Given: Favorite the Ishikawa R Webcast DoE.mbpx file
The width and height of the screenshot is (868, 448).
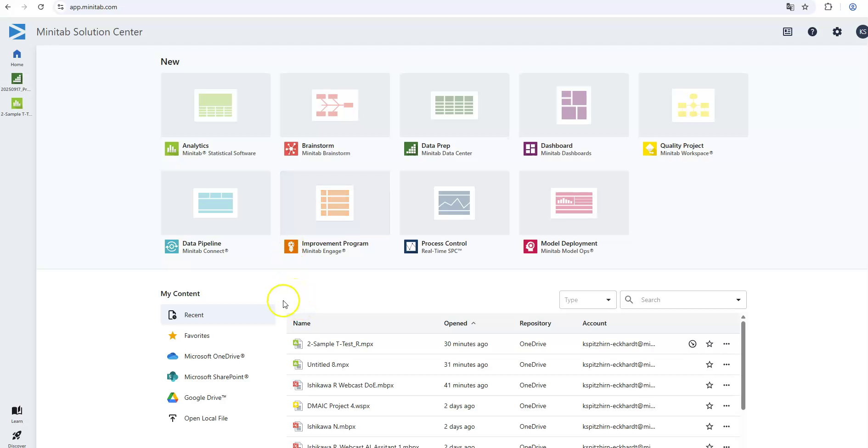Looking at the screenshot, I should (x=710, y=385).
